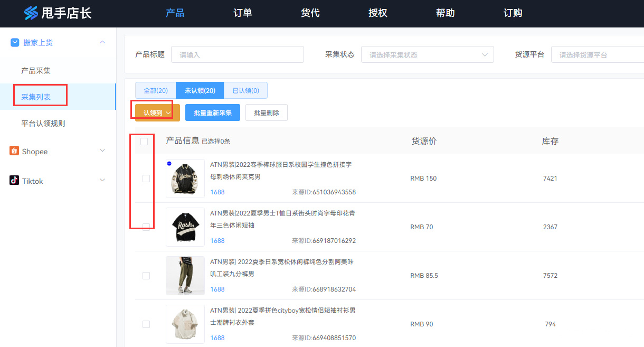Screen dimensions: 644x347
Task: Click the 搬家上货 bag icon
Action: [15, 42]
